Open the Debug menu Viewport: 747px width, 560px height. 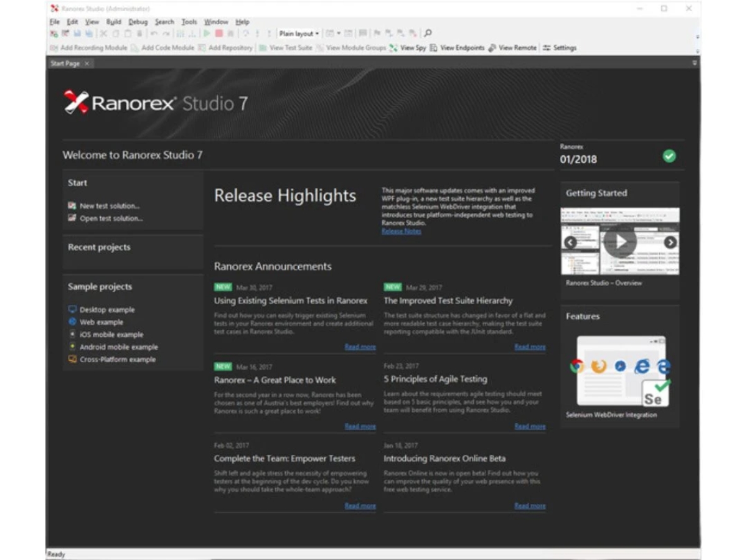138,22
